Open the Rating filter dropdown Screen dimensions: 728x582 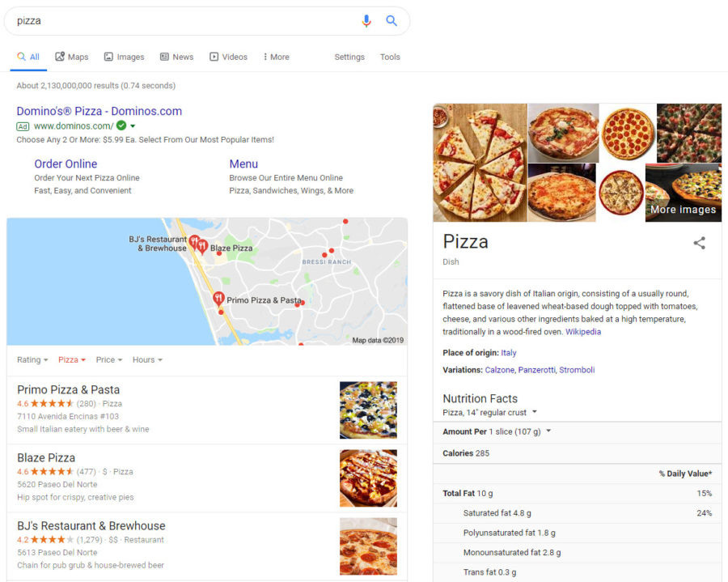pyautogui.click(x=32, y=359)
